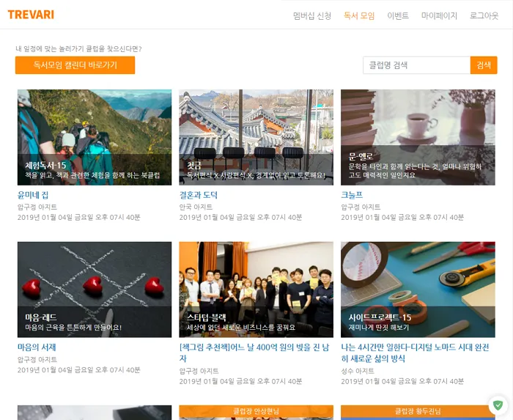
Task: Click the green shield badge icon
Action: point(498,405)
